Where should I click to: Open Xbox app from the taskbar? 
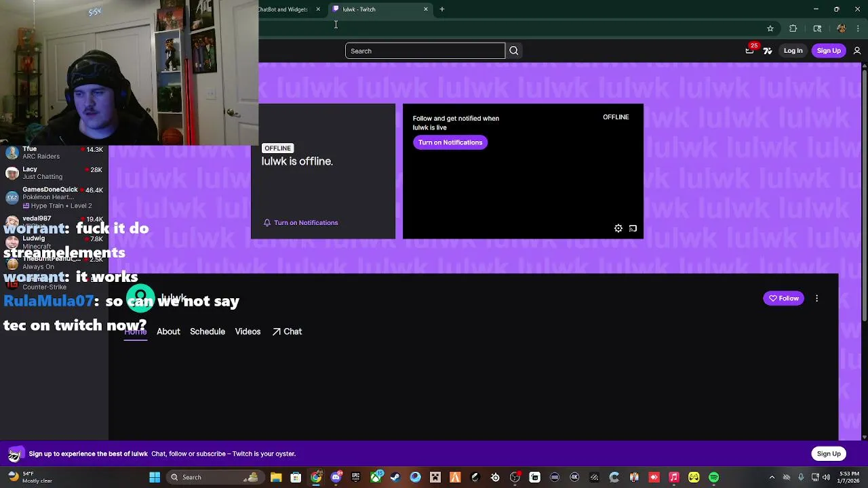click(x=376, y=477)
